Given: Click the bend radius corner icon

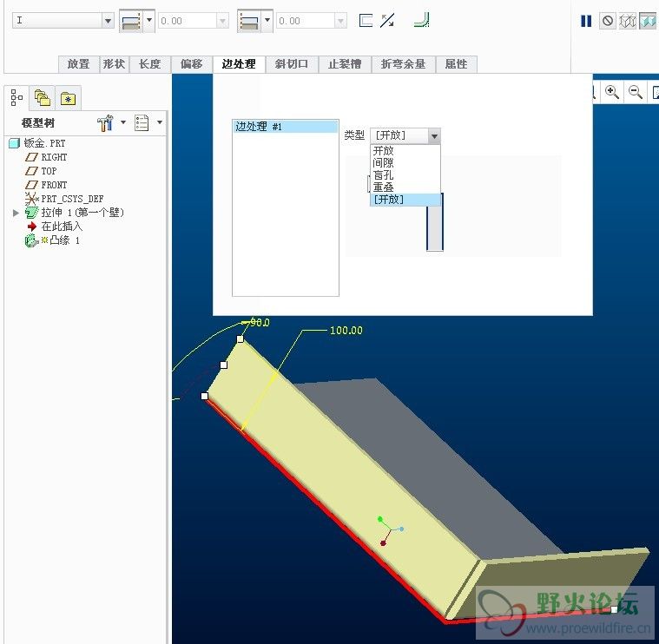Looking at the screenshot, I should coord(422,21).
